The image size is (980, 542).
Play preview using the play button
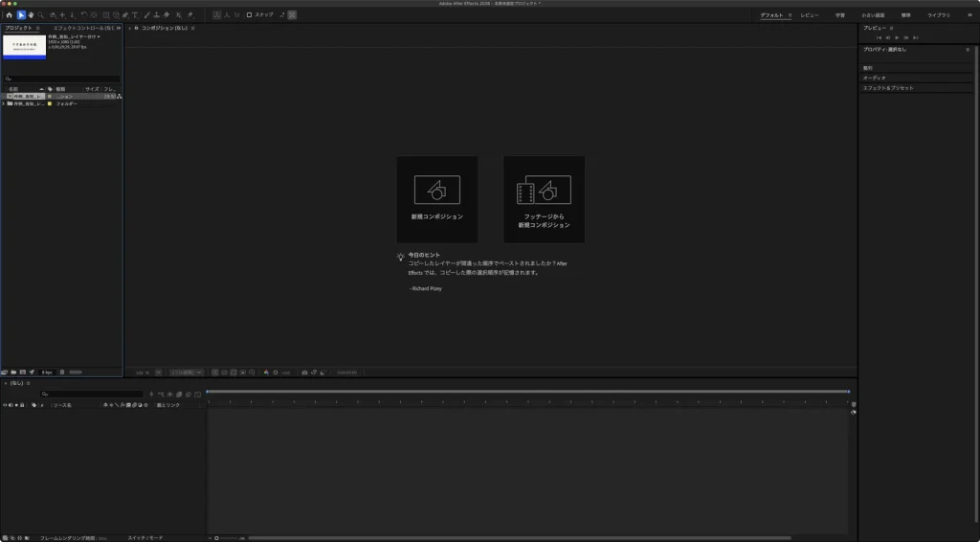pos(897,37)
